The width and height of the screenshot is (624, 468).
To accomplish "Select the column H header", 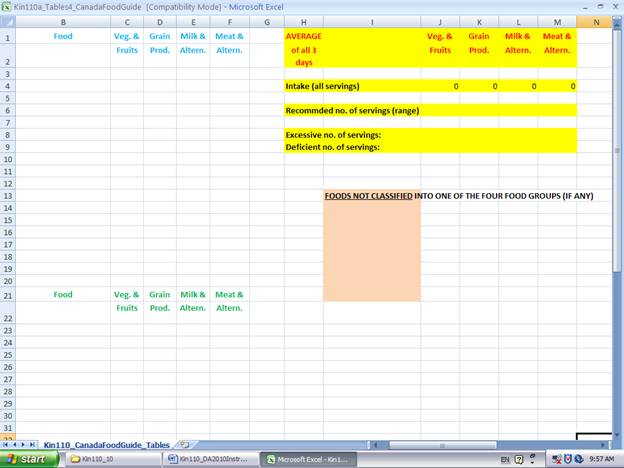I will pos(303,21).
